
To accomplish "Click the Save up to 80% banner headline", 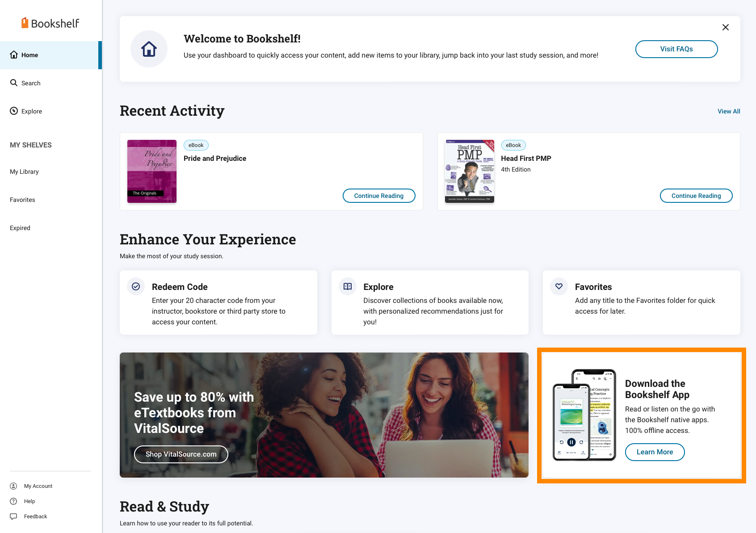I will pyautogui.click(x=194, y=413).
